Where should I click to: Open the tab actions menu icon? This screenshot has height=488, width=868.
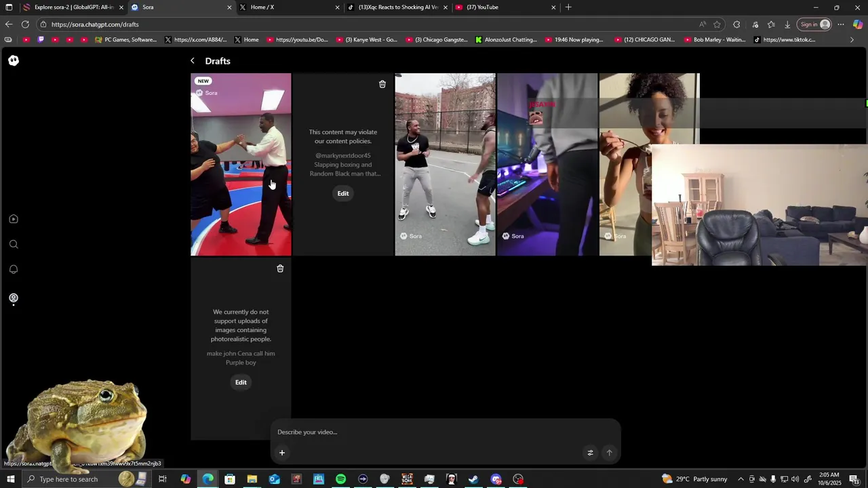(x=9, y=7)
